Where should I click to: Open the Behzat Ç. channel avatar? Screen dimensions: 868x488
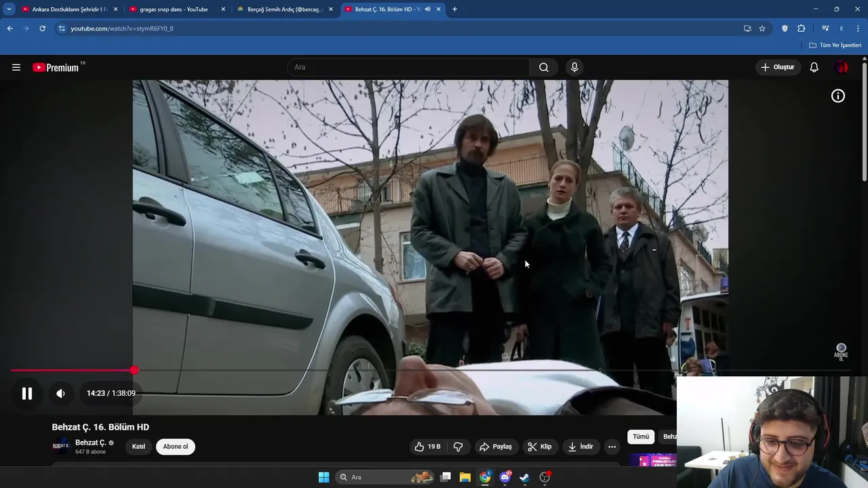coord(61,446)
